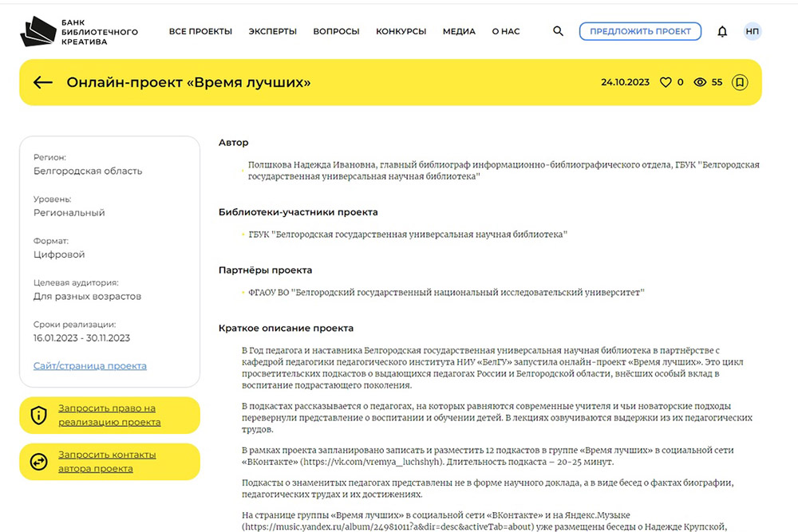
Task: Click the back arrow beside the project title
Action: (x=43, y=82)
